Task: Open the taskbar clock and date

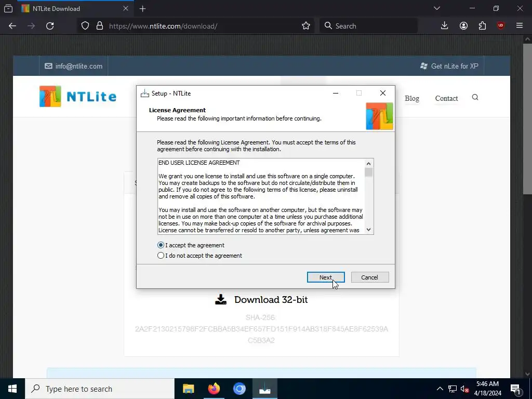Action: 487,389
